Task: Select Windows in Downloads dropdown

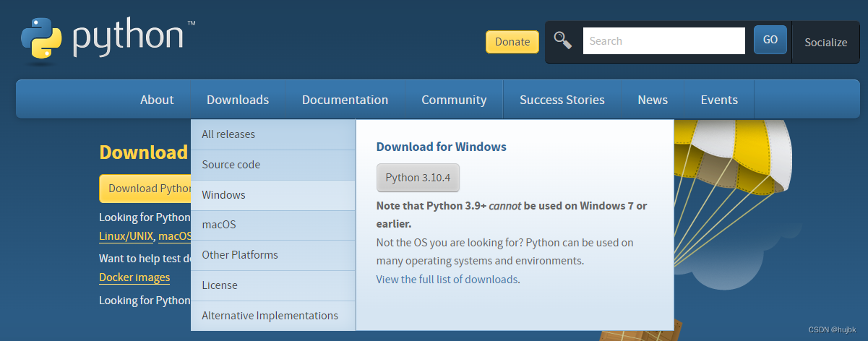Action: pos(273,195)
